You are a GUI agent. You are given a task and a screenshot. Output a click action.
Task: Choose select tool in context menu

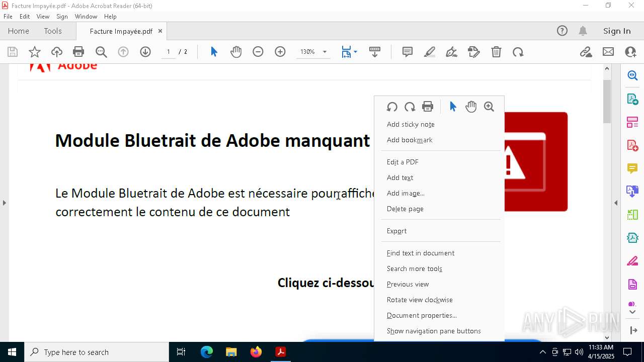(x=453, y=107)
